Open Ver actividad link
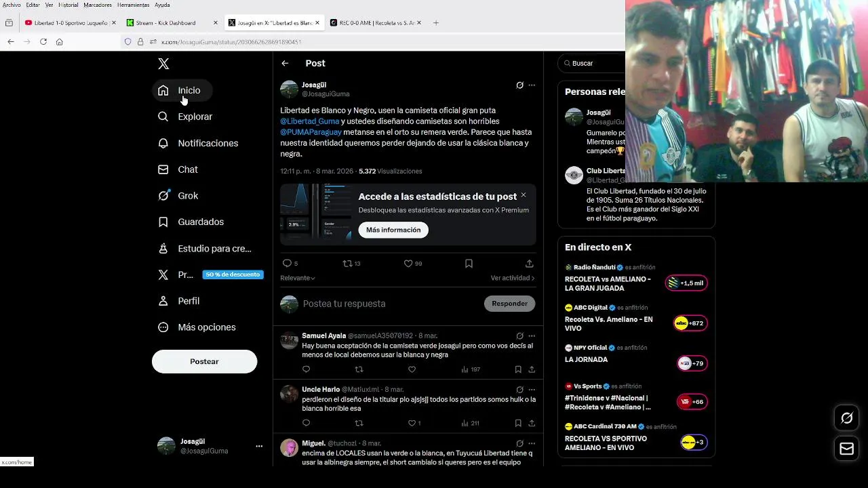Image resolution: width=868 pixels, height=488 pixels. pyautogui.click(x=513, y=278)
